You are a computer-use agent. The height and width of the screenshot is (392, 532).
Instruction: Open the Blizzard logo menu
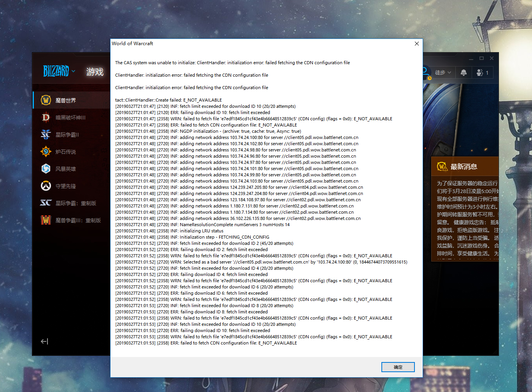coord(59,71)
